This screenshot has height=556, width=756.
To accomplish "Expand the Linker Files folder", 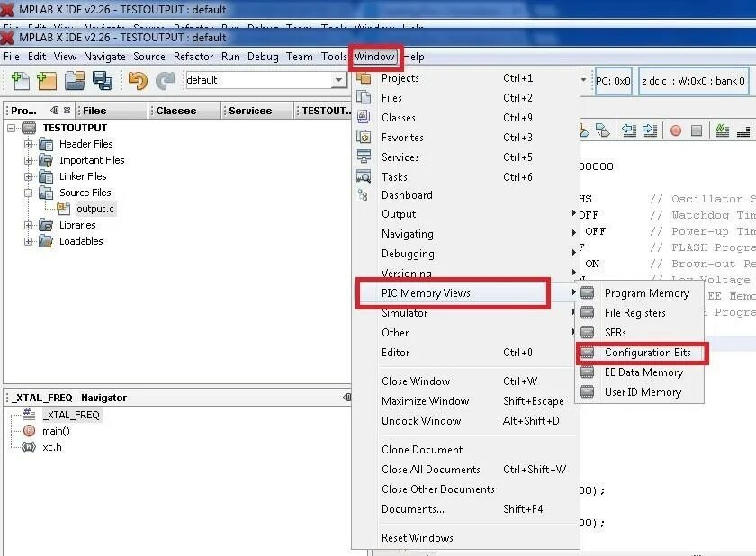I will (29, 176).
